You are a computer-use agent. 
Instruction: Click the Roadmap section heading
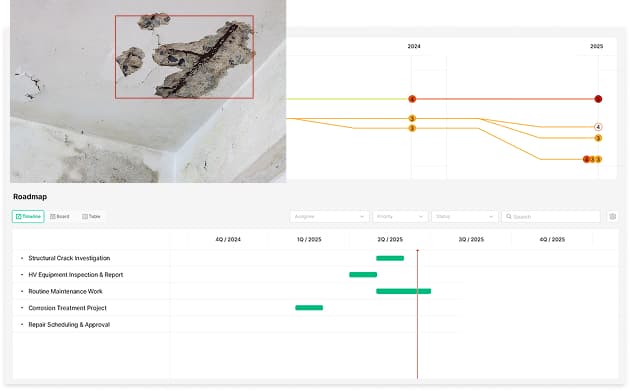(30, 197)
